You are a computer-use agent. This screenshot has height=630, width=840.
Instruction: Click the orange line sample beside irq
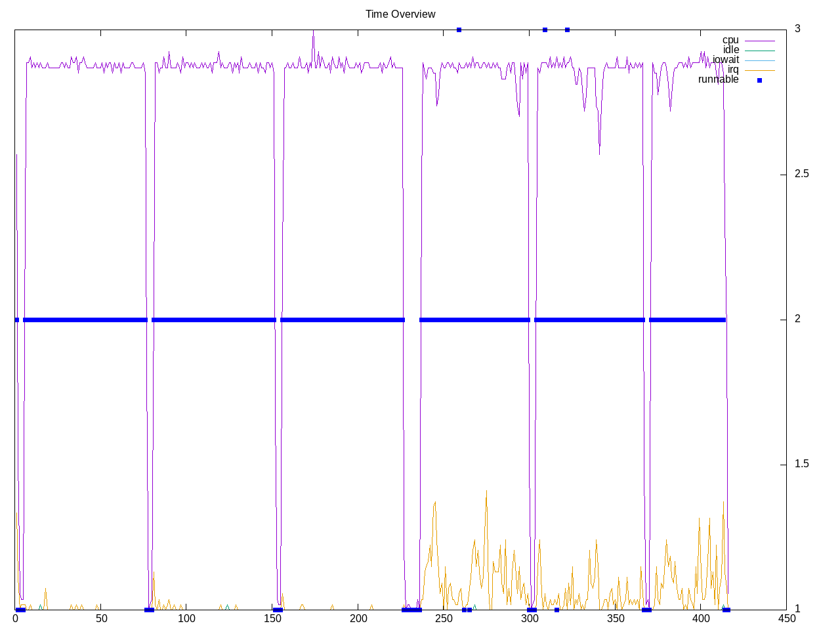(x=759, y=70)
